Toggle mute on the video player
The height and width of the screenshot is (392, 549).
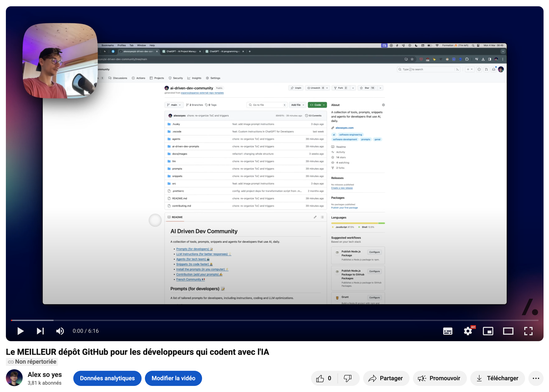point(59,331)
